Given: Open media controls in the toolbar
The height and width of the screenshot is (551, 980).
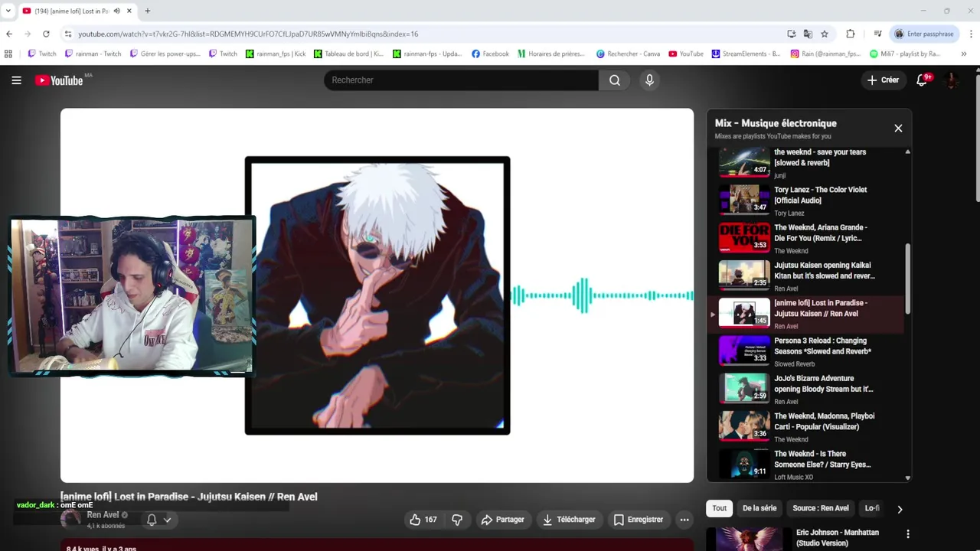Looking at the screenshot, I should click(877, 34).
